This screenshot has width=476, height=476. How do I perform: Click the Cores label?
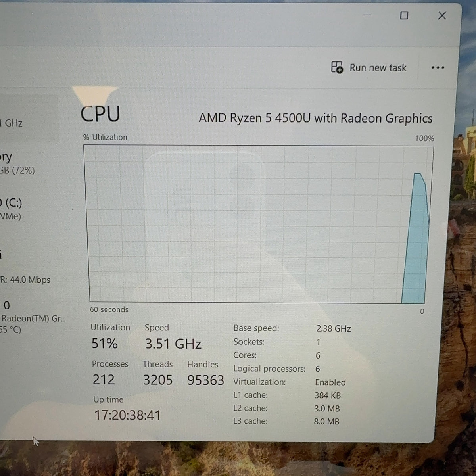click(x=245, y=355)
